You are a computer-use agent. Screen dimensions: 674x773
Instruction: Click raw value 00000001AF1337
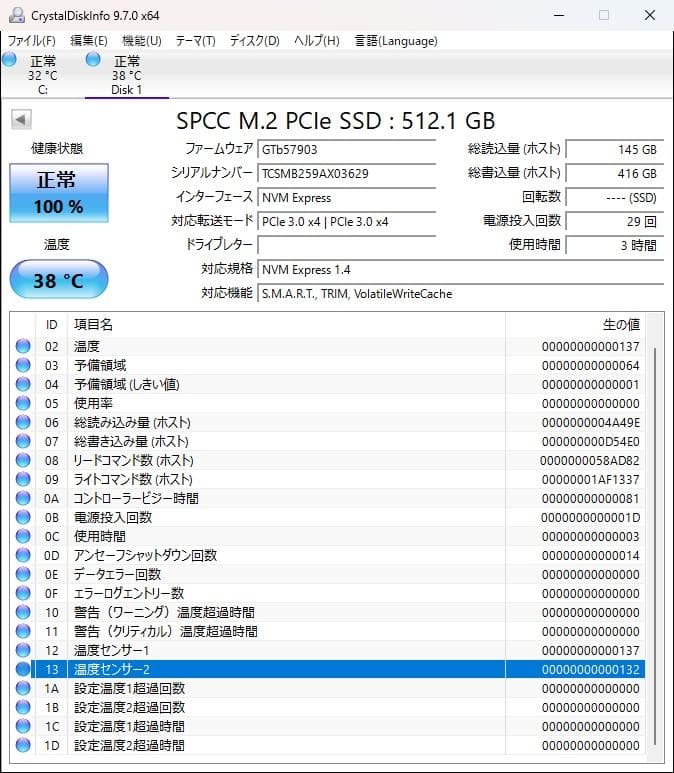[x=590, y=480]
